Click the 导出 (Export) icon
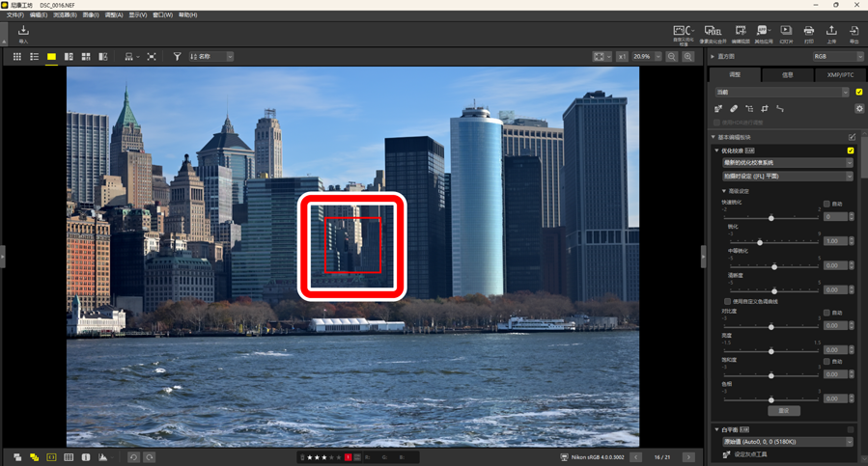 coord(854,33)
